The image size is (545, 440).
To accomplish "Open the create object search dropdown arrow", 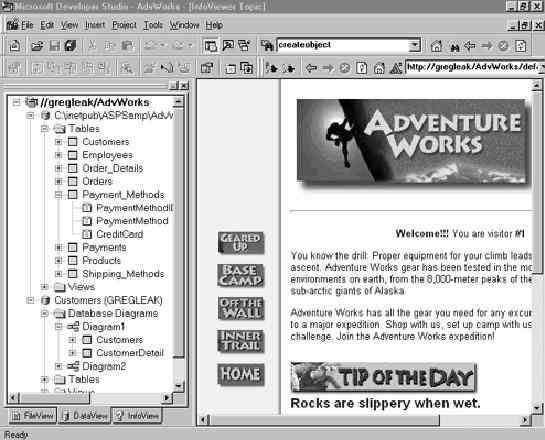I will tap(414, 46).
